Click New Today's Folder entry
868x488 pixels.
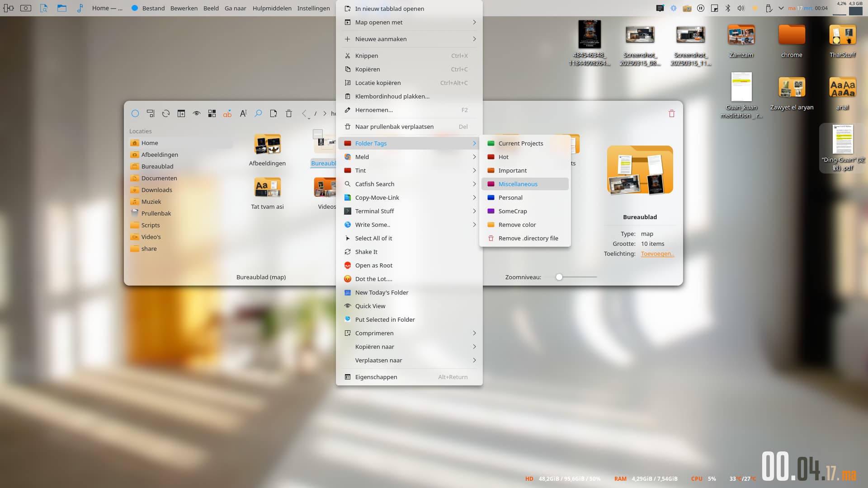click(409, 292)
